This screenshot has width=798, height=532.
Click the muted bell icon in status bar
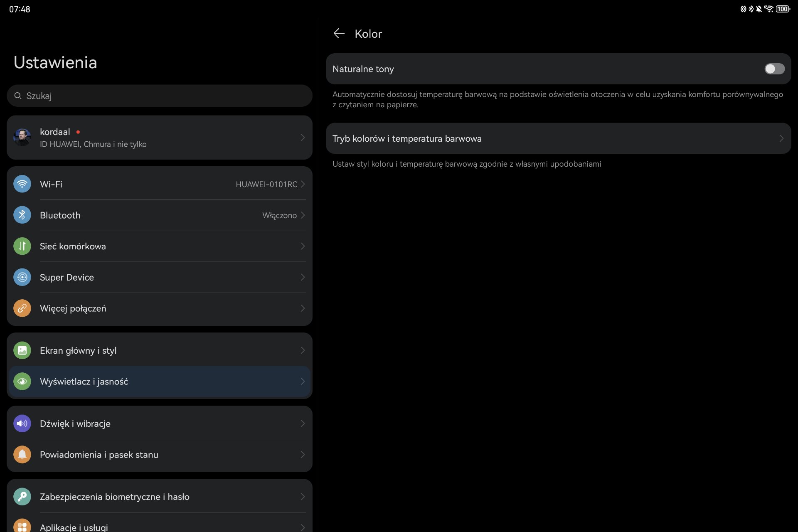759,9
